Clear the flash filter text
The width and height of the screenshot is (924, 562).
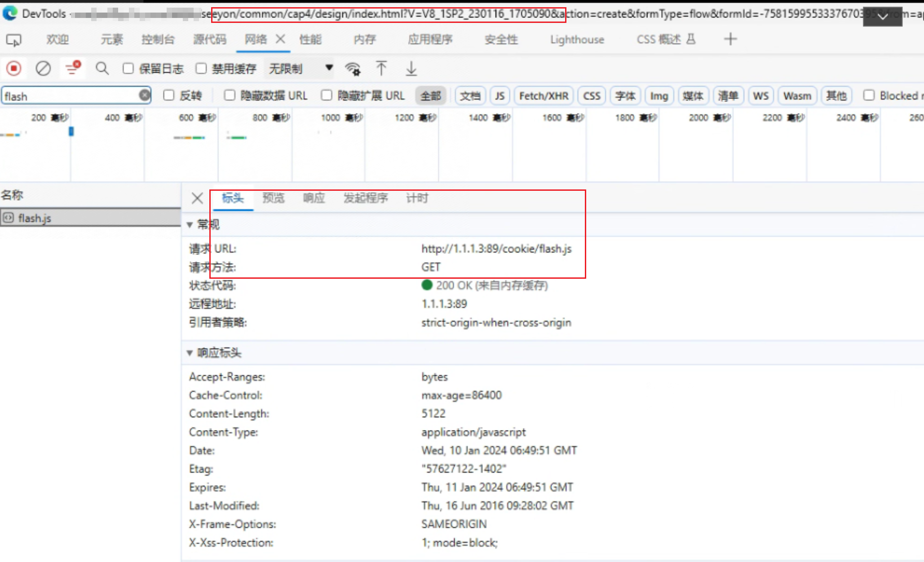[x=144, y=95]
